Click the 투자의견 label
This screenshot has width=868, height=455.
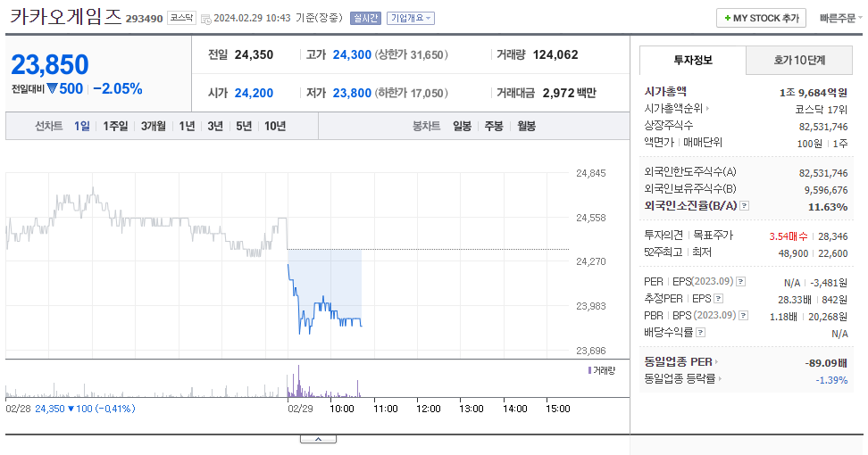(664, 236)
